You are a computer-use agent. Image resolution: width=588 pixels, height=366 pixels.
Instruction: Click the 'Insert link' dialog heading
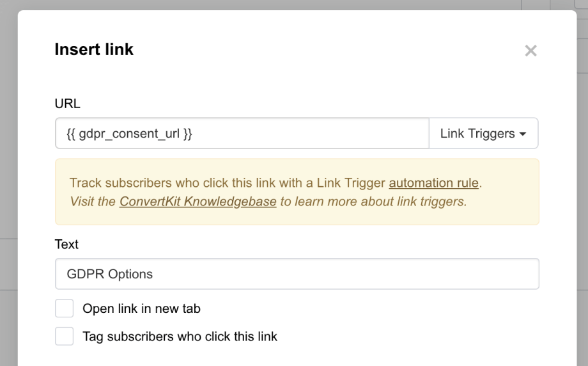coord(94,49)
